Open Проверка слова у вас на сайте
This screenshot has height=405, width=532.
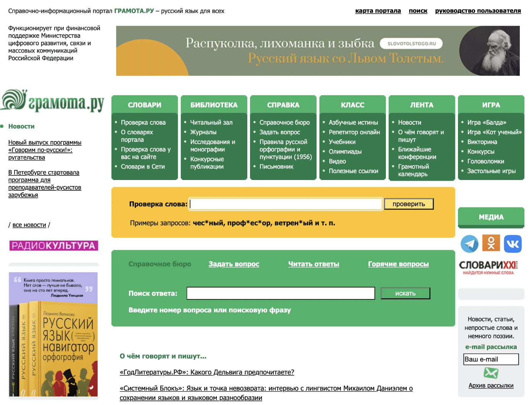(x=146, y=153)
